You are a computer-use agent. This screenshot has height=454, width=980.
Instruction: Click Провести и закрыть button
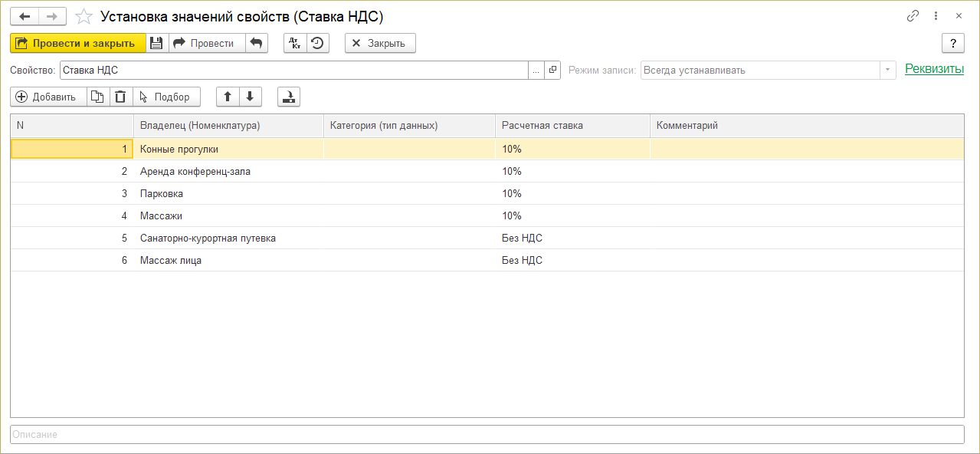[x=77, y=44]
